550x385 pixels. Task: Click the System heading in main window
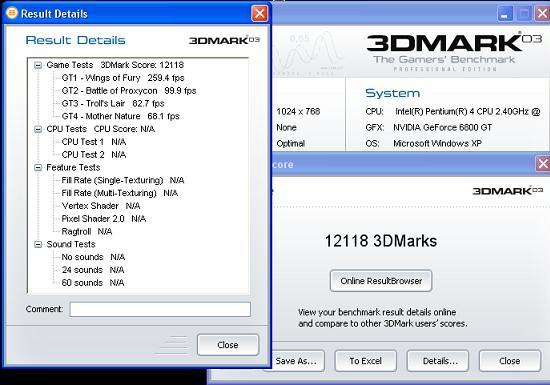pos(393,93)
